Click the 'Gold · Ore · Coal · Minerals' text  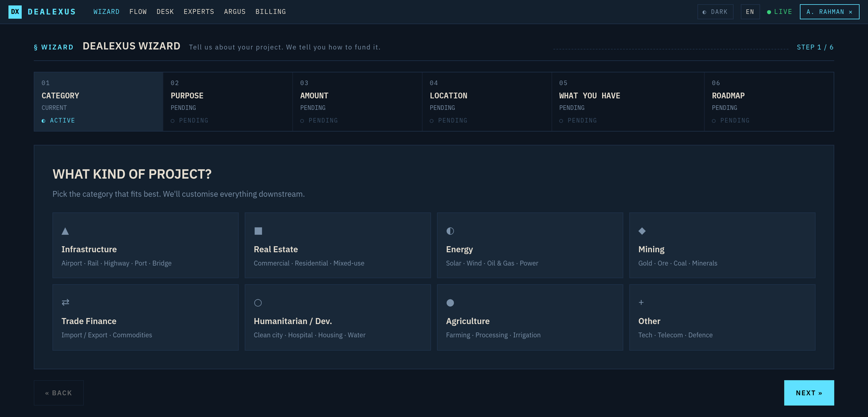pos(678,263)
